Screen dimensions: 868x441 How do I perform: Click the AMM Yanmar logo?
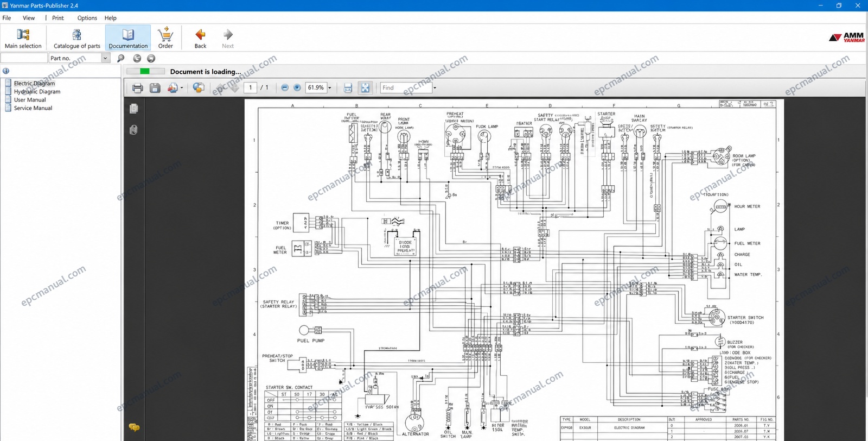pyautogui.click(x=847, y=37)
